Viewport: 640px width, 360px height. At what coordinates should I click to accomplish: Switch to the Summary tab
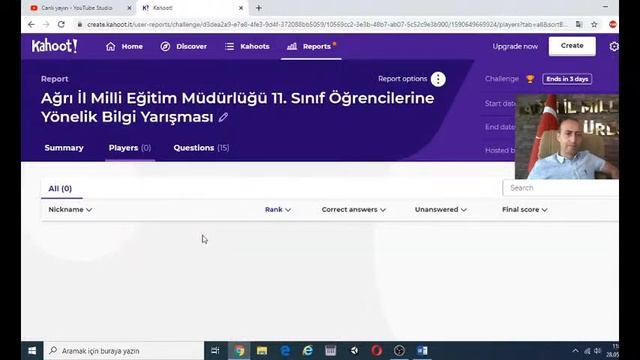[x=64, y=148]
